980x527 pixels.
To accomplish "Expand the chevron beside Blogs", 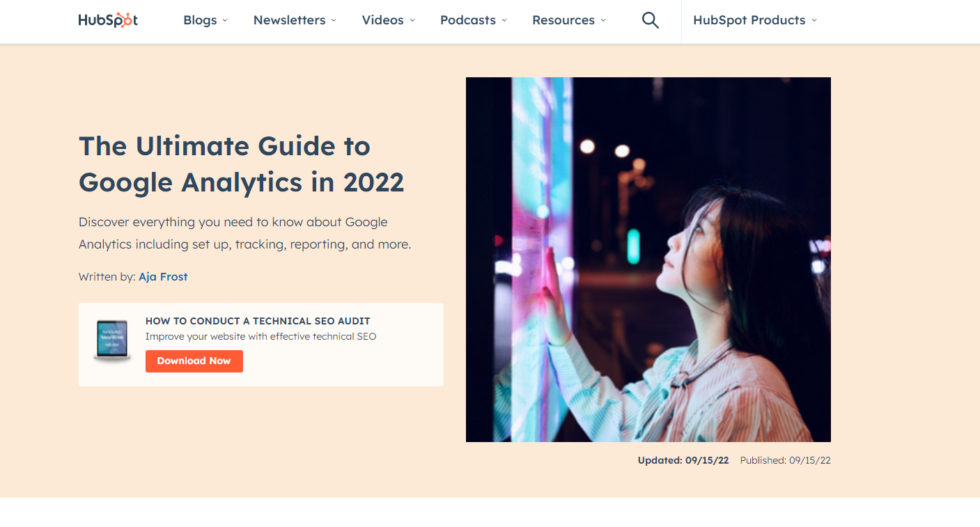I will coord(225,21).
